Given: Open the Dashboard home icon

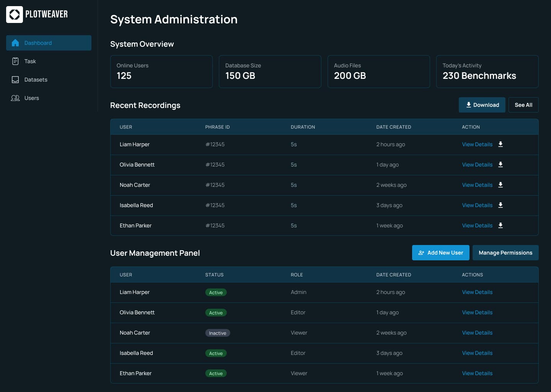Looking at the screenshot, I should pos(15,43).
